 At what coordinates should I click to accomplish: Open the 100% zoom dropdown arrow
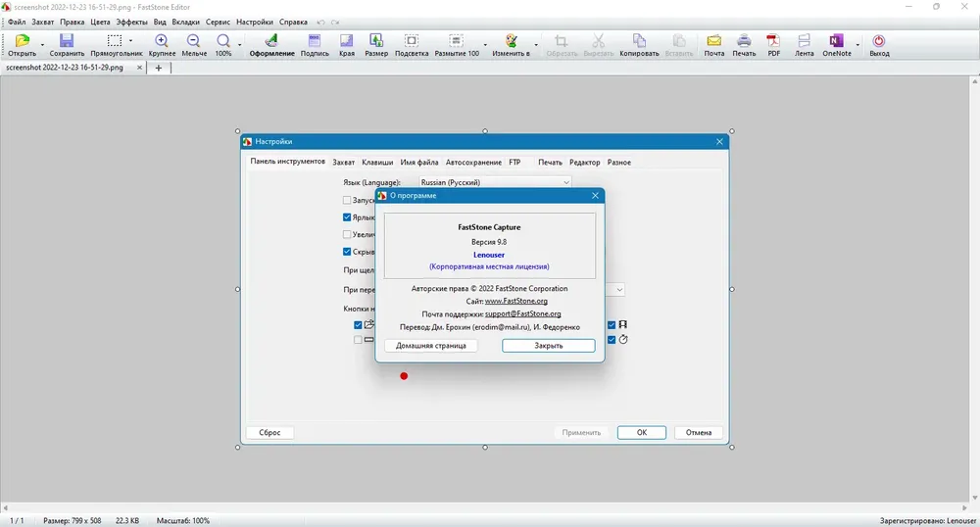239,45
